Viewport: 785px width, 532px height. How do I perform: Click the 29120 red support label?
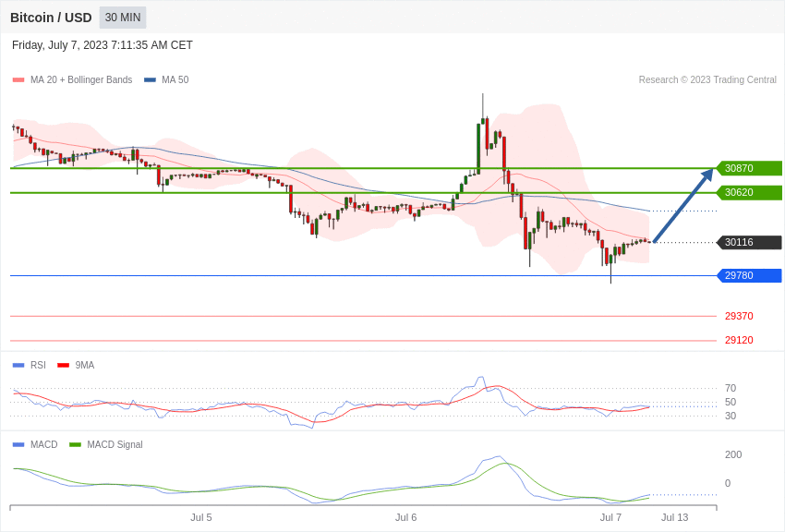tap(739, 340)
